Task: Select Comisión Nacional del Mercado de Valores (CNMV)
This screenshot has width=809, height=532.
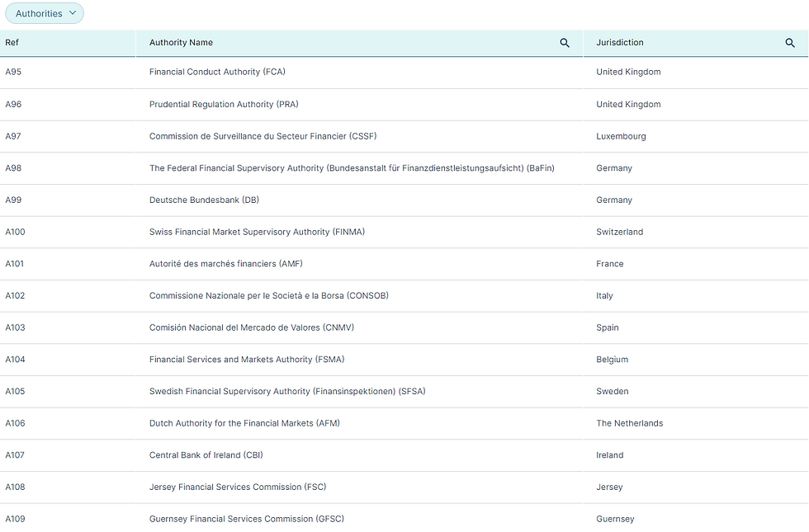Action: (252, 328)
